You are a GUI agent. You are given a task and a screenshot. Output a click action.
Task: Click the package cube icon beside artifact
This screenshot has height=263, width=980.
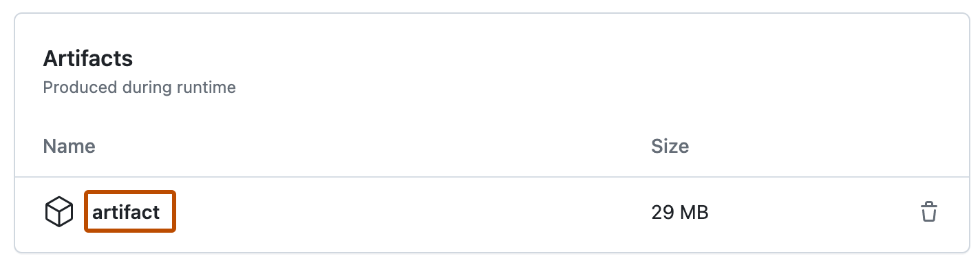click(59, 212)
